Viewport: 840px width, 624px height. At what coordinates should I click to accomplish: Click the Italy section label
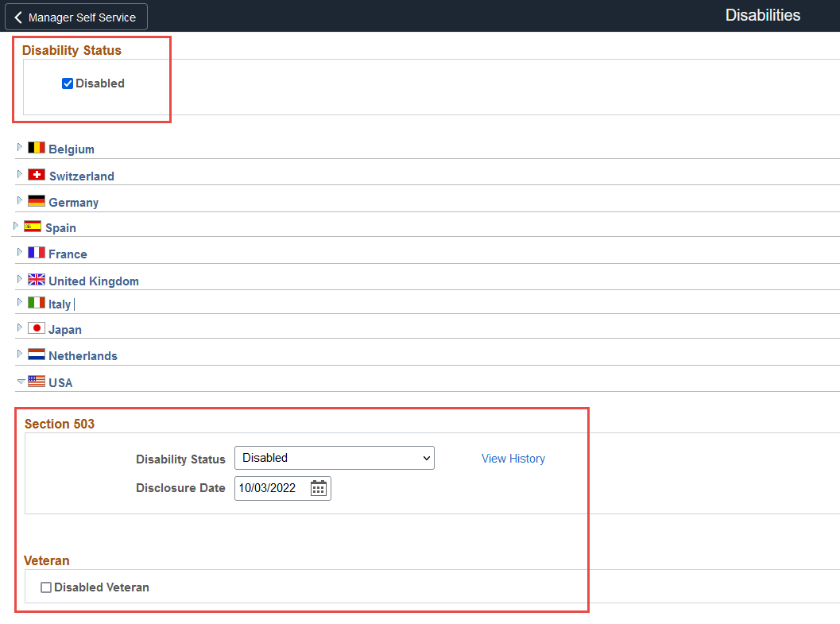click(60, 304)
